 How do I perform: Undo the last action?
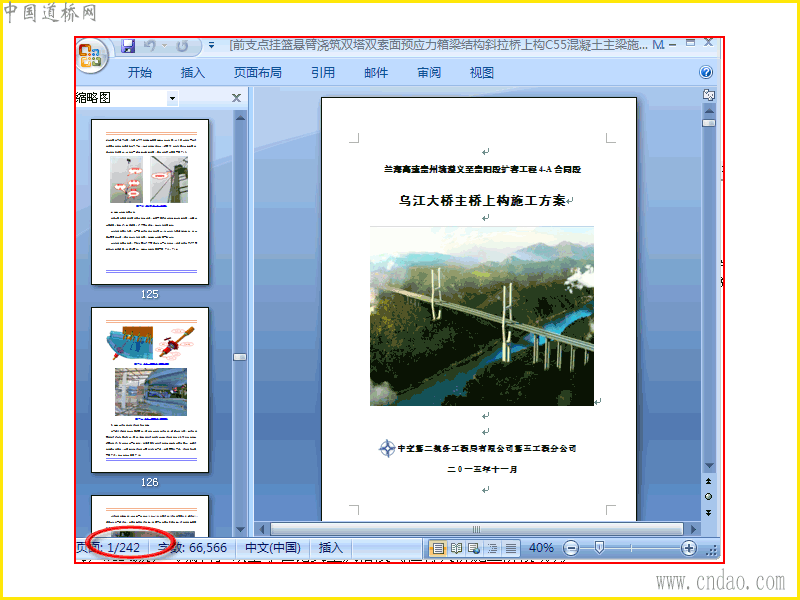pos(149,46)
